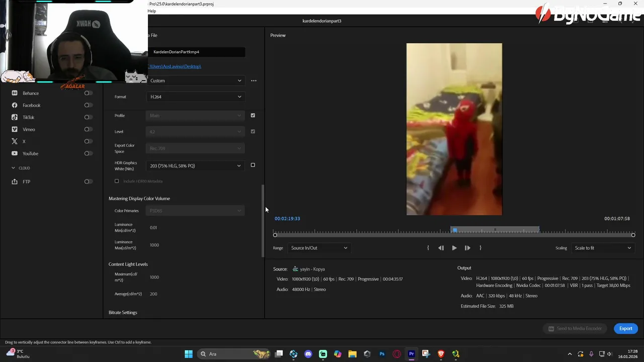Step forward one frame in preview

(467, 248)
